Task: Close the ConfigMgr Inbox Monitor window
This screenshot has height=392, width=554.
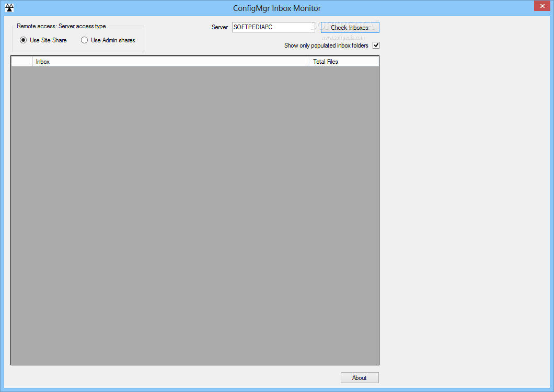Action: tap(542, 6)
